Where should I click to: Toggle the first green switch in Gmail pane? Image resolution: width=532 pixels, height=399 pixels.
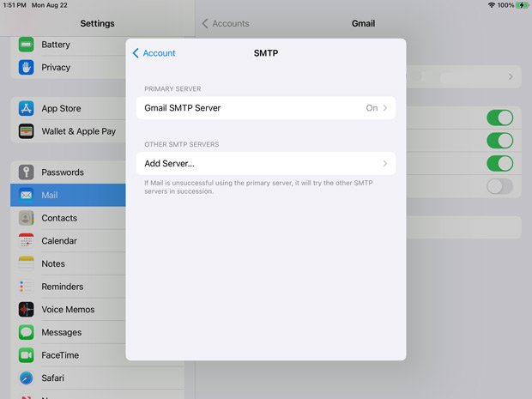[x=499, y=118]
